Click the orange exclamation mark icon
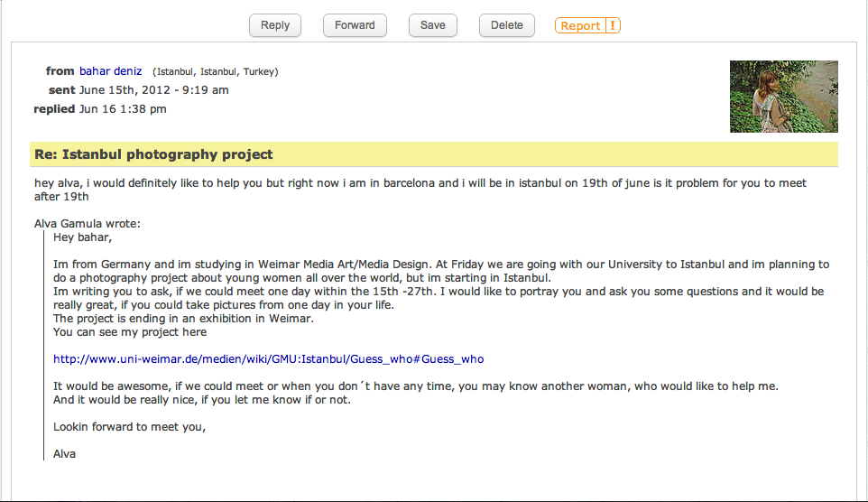The height and width of the screenshot is (502, 868). tap(613, 26)
